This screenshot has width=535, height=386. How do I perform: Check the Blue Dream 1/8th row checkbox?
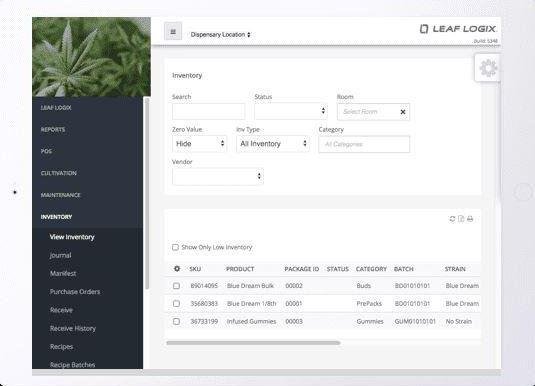(176, 303)
